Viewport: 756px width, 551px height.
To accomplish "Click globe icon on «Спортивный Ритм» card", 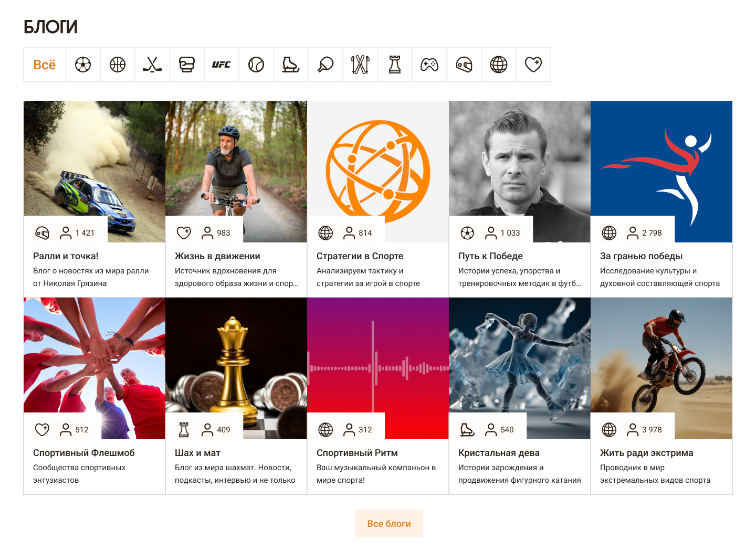I will (325, 430).
